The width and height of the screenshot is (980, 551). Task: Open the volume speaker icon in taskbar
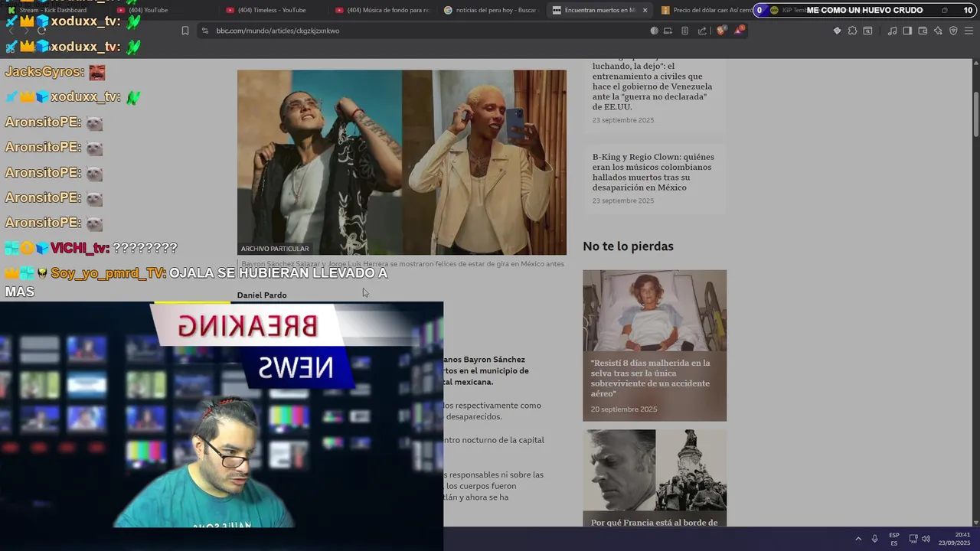point(926,539)
